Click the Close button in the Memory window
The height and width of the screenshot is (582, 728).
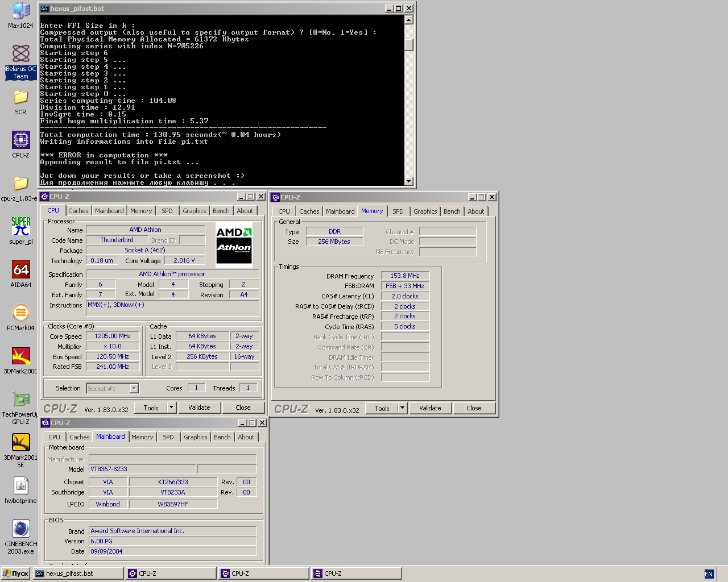[474, 408]
